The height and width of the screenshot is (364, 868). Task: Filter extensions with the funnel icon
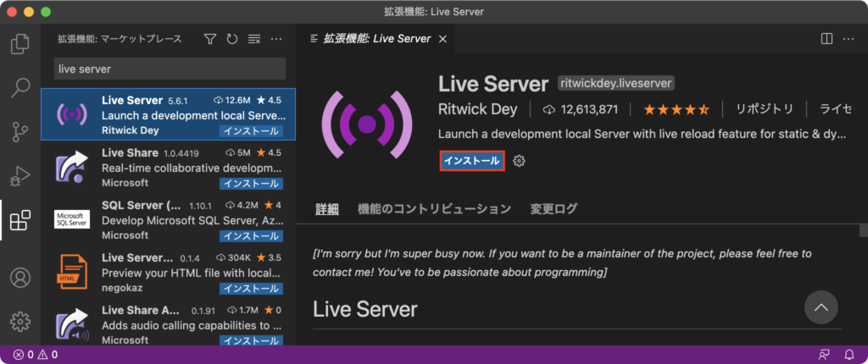coord(210,39)
